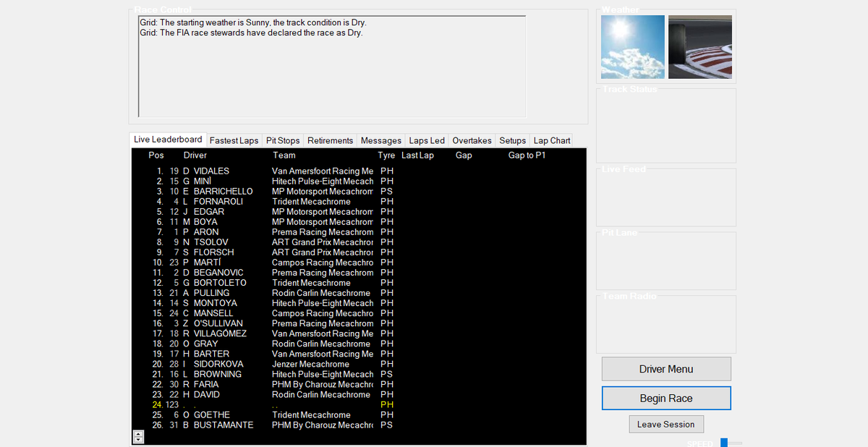
Task: Select driver D VIDALES row
Action: click(x=359, y=171)
